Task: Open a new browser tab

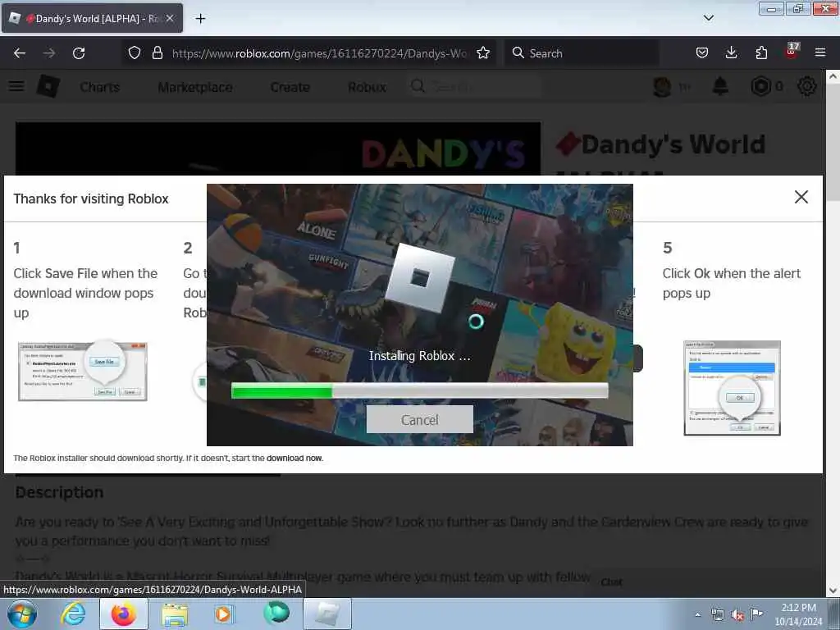Action: [200, 19]
